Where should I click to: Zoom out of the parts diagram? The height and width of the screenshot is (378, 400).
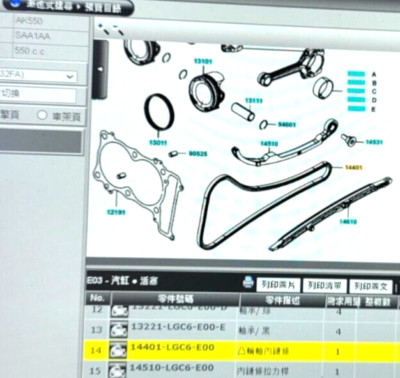tap(118, 30)
